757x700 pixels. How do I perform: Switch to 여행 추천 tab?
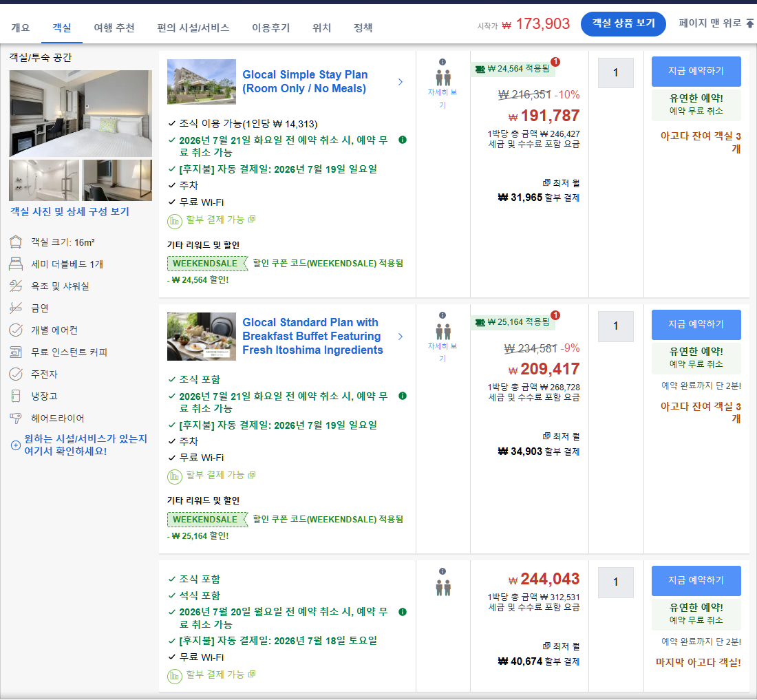[x=114, y=28]
